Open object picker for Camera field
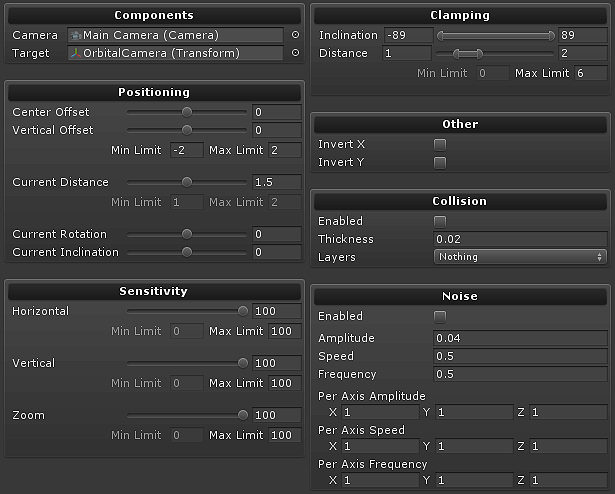The image size is (615, 494). pos(295,35)
